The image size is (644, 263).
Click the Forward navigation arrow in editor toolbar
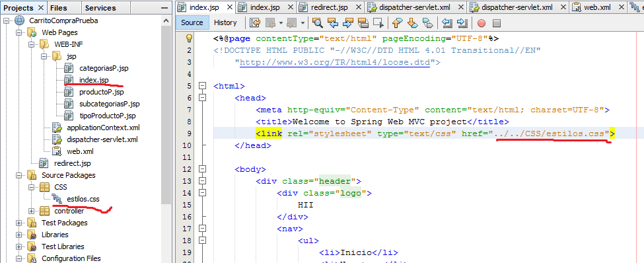(x=291, y=22)
